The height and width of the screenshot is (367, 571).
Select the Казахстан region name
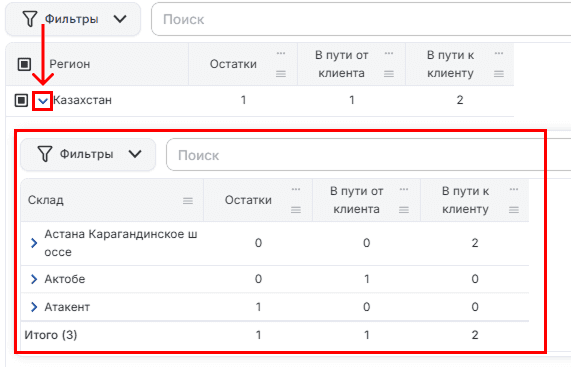[82, 100]
